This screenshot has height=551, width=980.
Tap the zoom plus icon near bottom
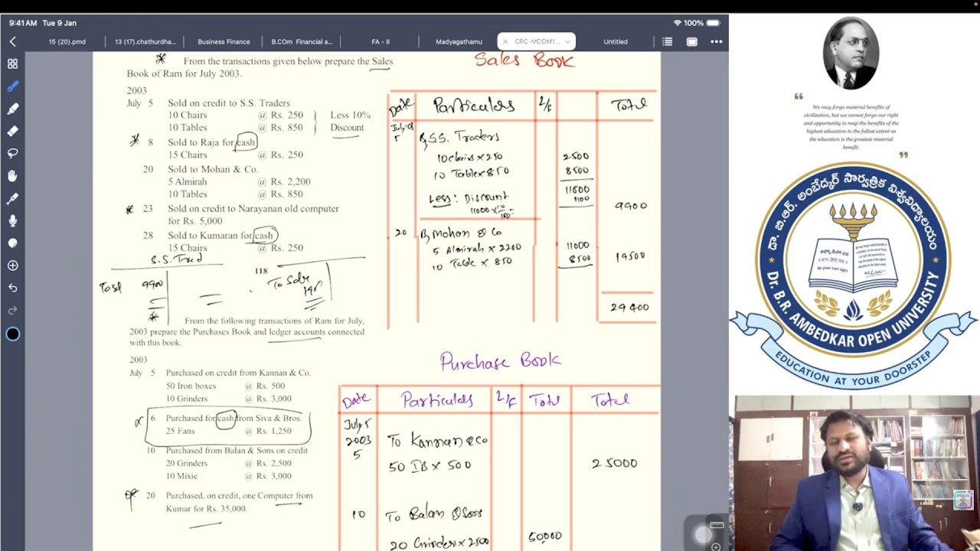pos(715,546)
